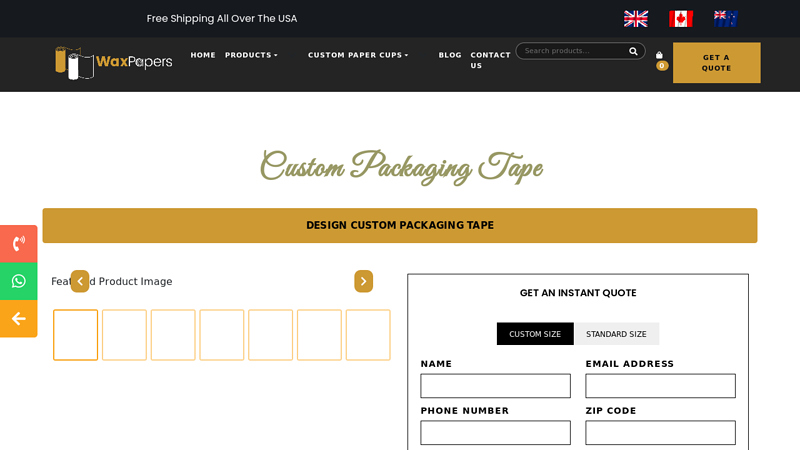Image resolution: width=800 pixels, height=450 pixels.
Task: Go to previous product image
Action: tap(80, 281)
